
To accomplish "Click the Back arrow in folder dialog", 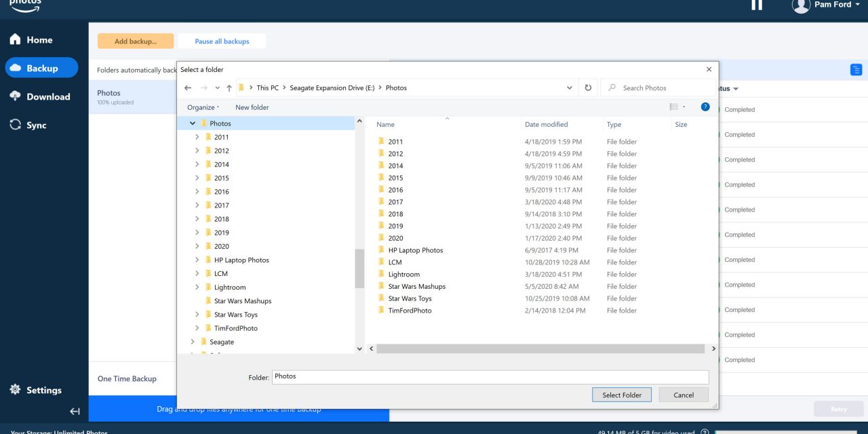I will 188,88.
